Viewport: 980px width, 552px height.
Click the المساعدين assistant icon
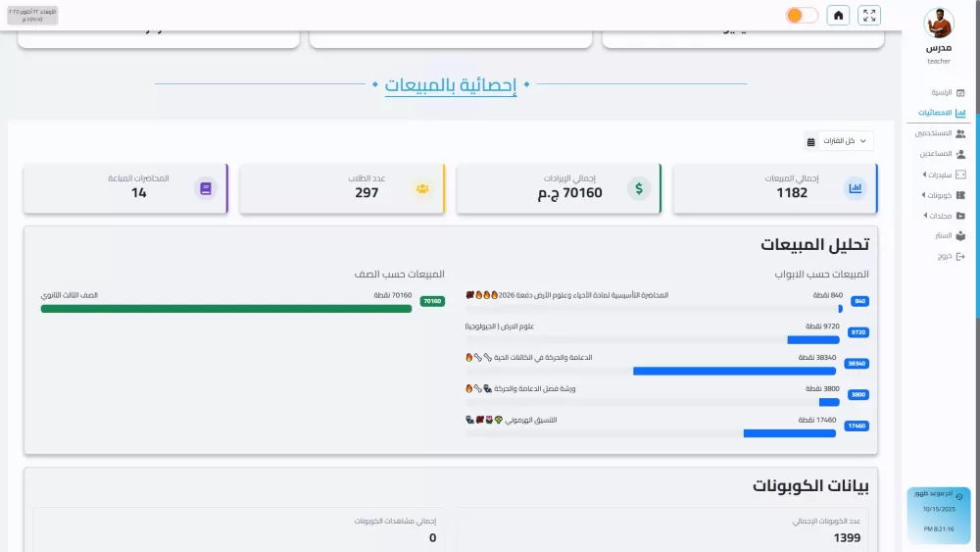[960, 154]
